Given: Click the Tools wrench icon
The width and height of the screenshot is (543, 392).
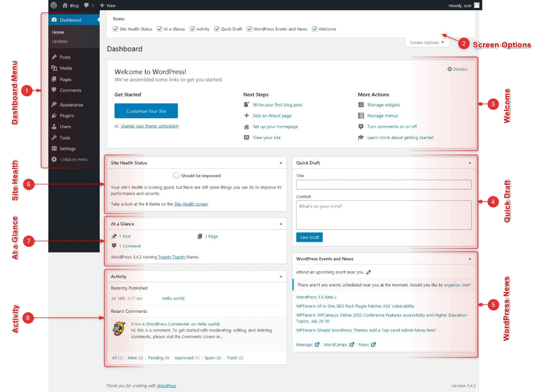Looking at the screenshot, I should coord(54,138).
